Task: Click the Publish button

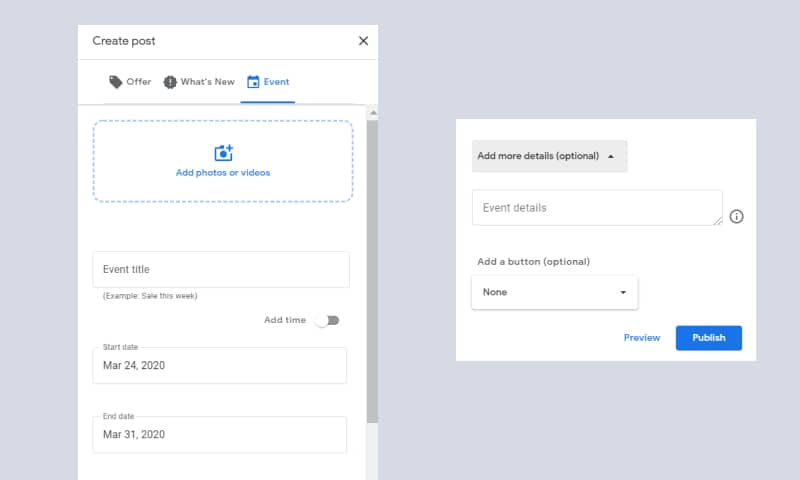Action: coord(709,338)
